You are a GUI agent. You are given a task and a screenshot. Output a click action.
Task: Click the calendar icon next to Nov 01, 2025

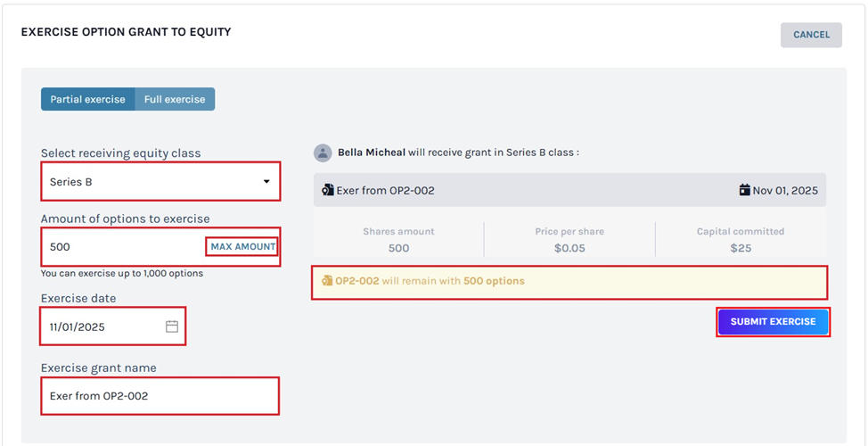(744, 190)
